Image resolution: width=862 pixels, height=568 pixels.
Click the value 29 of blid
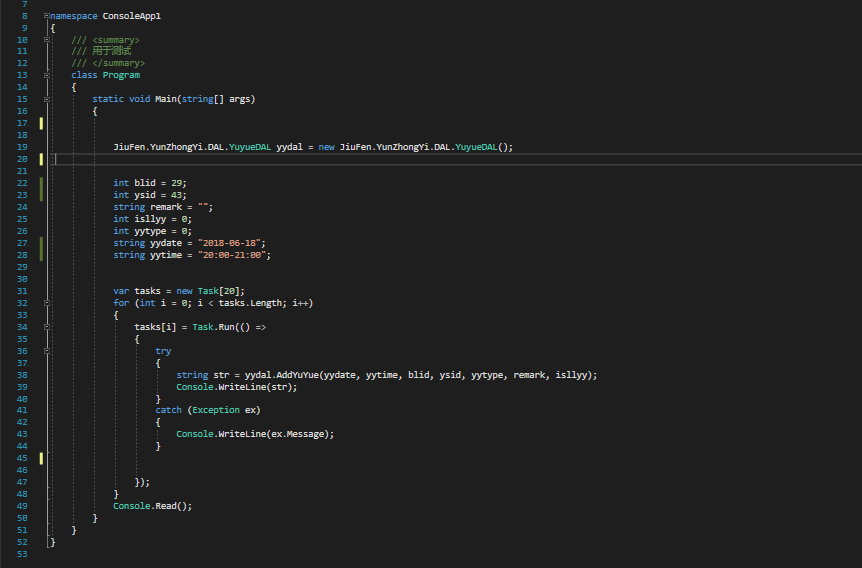coord(176,183)
